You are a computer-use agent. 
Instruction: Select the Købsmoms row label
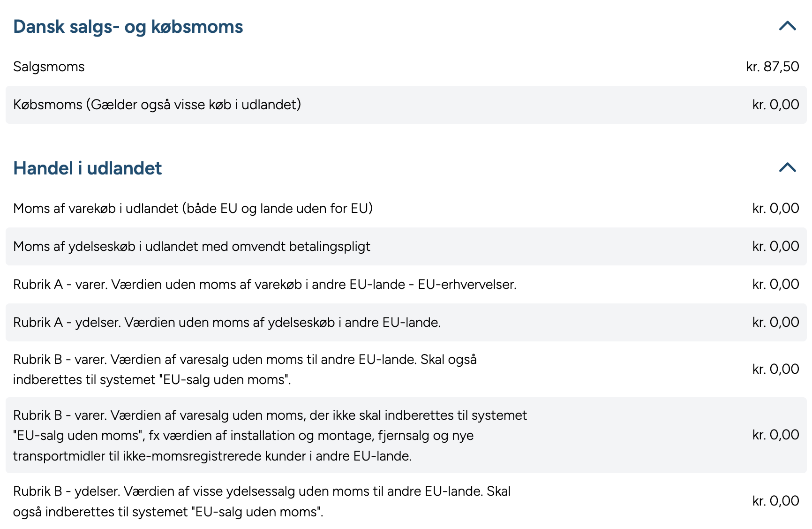click(x=157, y=105)
